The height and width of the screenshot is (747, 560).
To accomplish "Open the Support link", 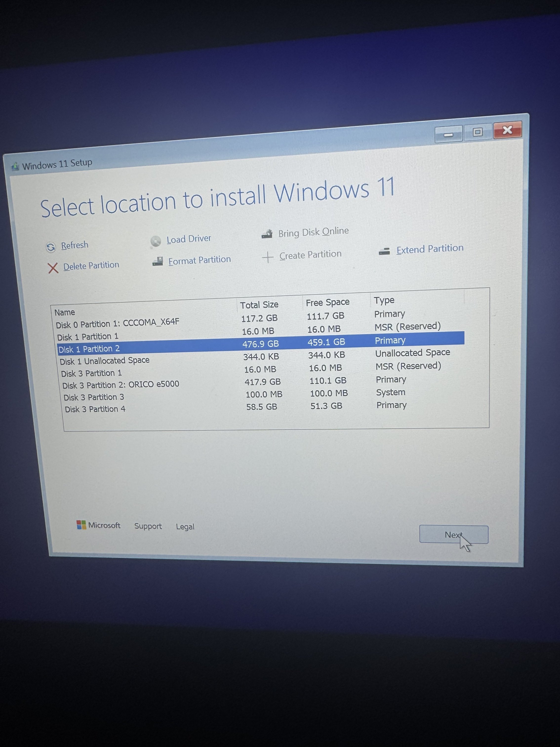I will 148,526.
